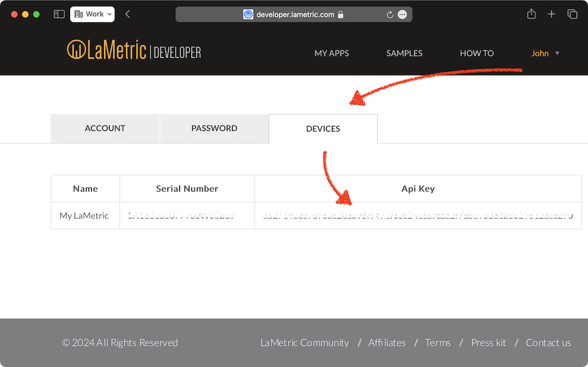Go back with the browser back arrow
The width and height of the screenshot is (588, 367).
tap(127, 14)
